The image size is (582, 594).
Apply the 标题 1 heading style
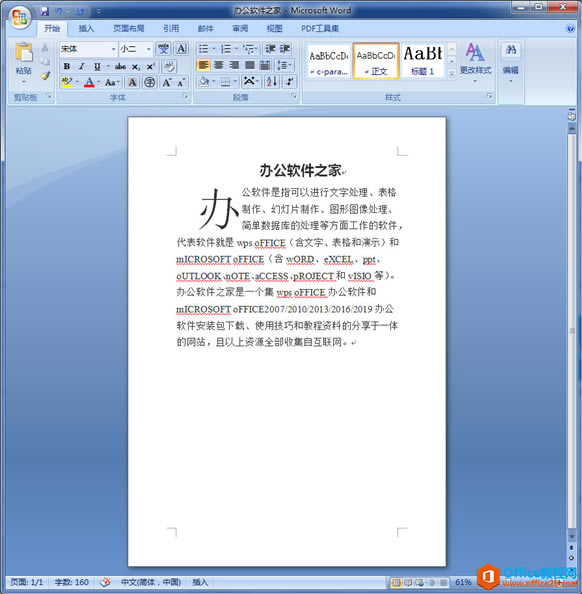(x=422, y=61)
